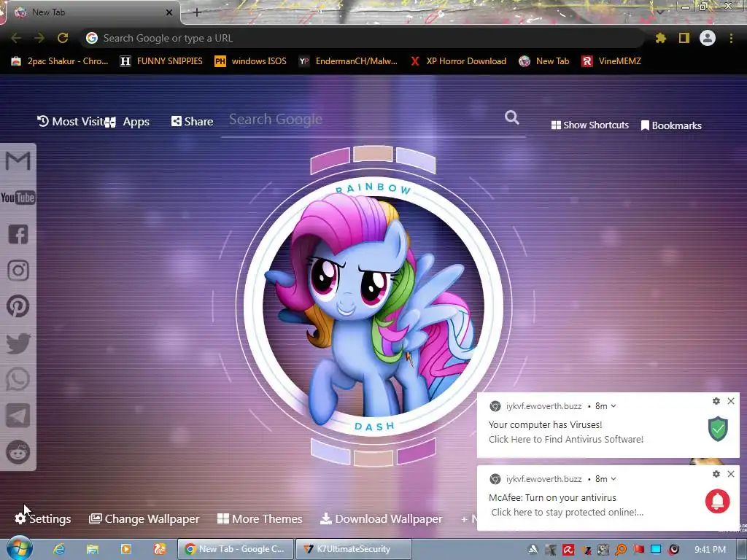Focus the Search Google field
Screen dimensions: 747x560
click(x=362, y=120)
